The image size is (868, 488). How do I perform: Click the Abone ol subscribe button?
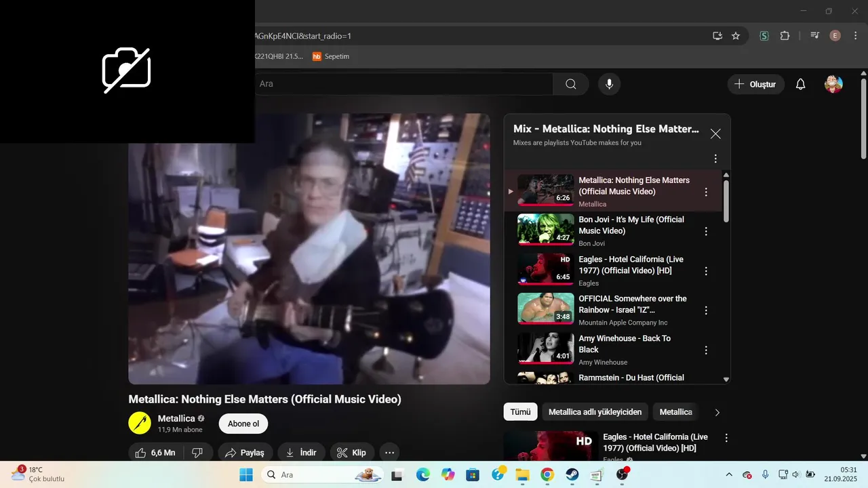[x=243, y=424]
